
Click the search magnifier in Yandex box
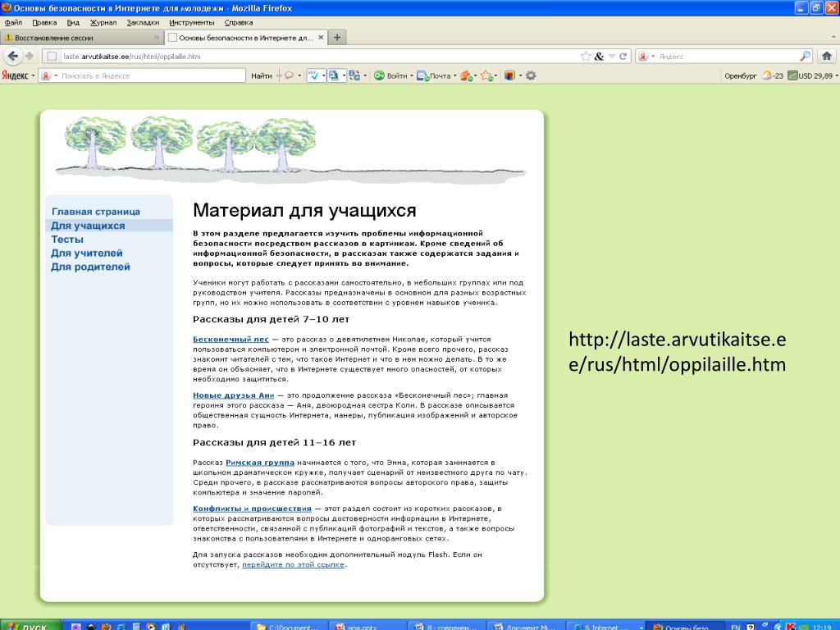click(806, 57)
